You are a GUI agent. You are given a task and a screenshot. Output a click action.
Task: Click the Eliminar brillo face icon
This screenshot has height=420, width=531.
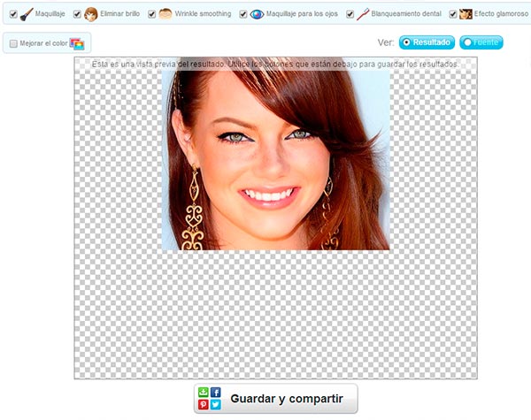tap(91, 14)
